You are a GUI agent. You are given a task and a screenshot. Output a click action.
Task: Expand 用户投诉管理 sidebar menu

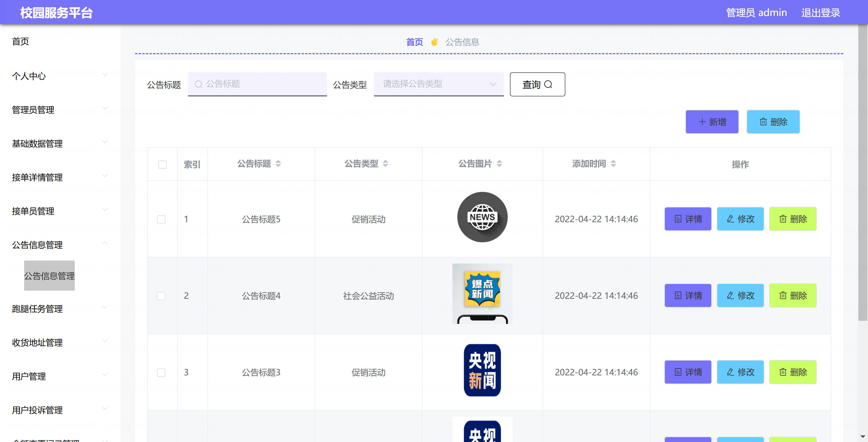click(60, 410)
